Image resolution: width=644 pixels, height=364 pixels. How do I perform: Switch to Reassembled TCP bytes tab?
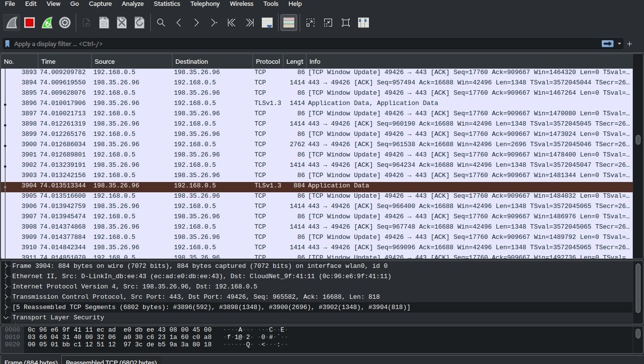(111, 362)
